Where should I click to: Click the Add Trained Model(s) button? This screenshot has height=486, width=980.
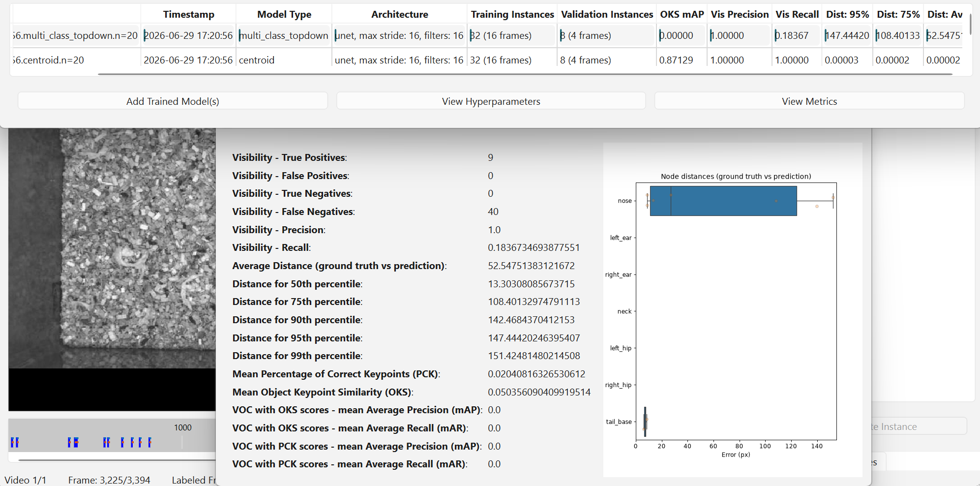point(173,101)
